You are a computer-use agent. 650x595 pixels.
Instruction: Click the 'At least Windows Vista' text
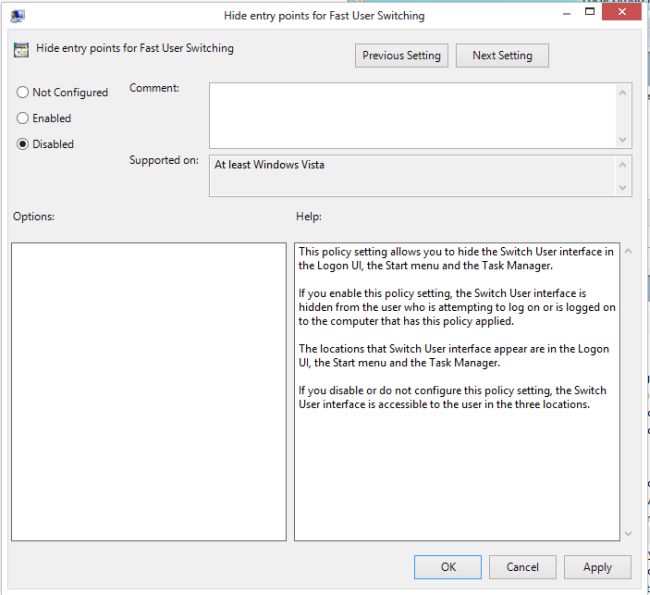click(x=269, y=165)
